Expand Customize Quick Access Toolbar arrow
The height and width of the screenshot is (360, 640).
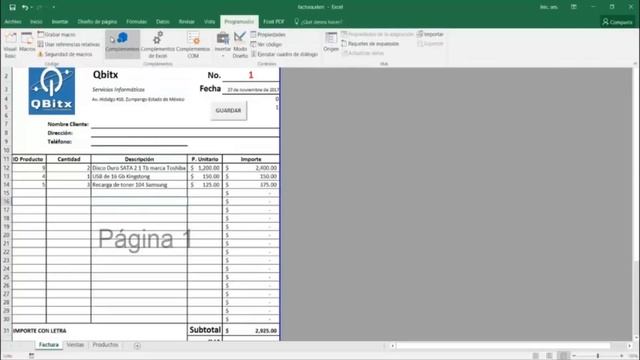54,7
